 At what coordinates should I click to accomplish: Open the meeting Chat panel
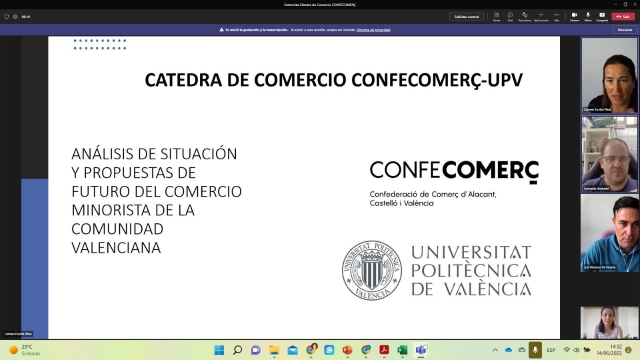pyautogui.click(x=510, y=16)
